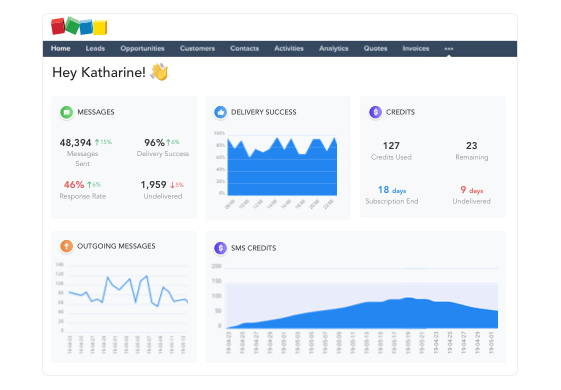Switch to the Opportunities tab
Viewport: 561px width, 390px height.
point(142,48)
